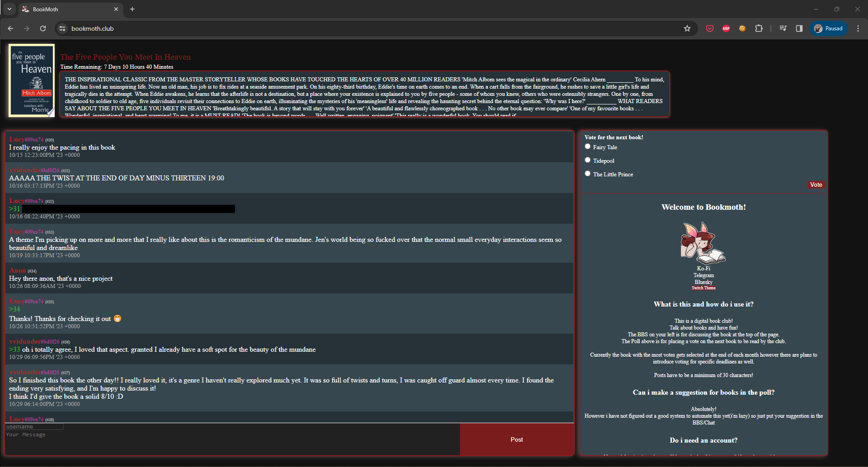This screenshot has width=868, height=467.
Task: Select The Little Prince radio option
Action: click(587, 174)
